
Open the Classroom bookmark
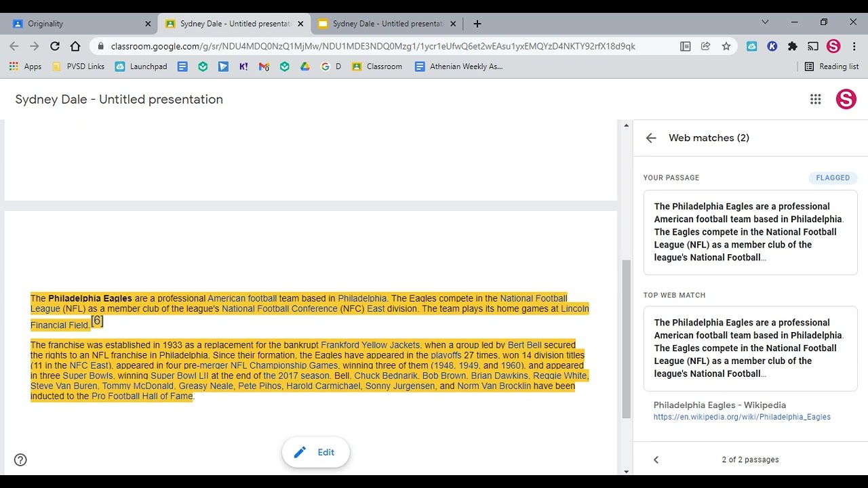tap(377, 66)
